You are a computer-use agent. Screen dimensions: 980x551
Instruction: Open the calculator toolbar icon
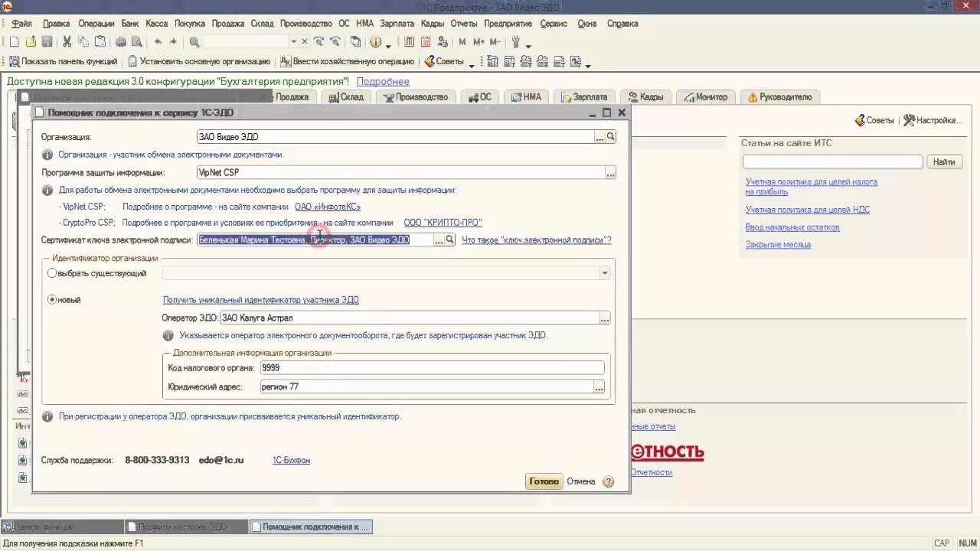pyautogui.click(x=410, y=42)
